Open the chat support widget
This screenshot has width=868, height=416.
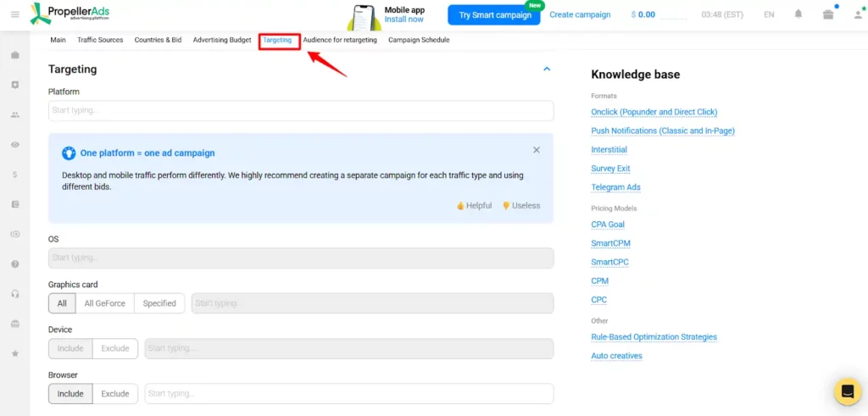click(846, 391)
